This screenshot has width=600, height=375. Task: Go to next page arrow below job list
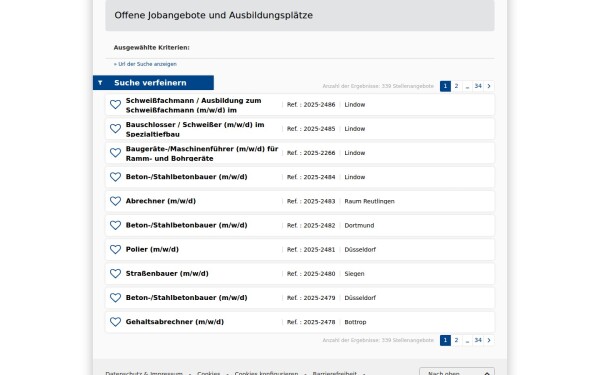tap(489, 340)
